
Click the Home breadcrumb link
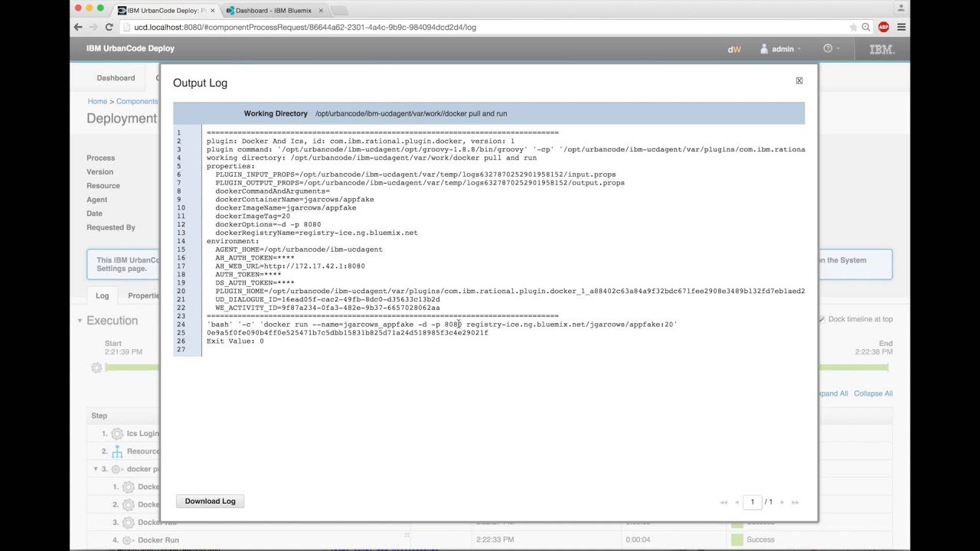[x=97, y=101]
